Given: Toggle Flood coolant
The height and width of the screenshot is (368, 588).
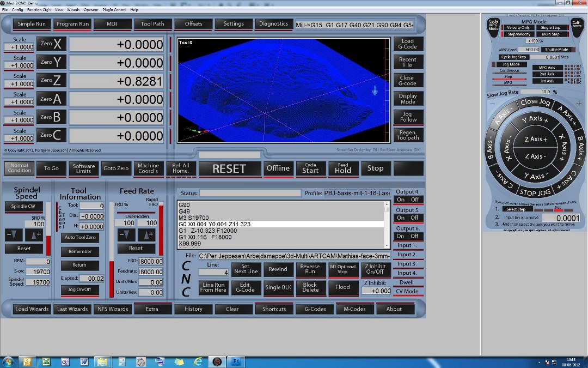Looking at the screenshot, I should click(342, 287).
